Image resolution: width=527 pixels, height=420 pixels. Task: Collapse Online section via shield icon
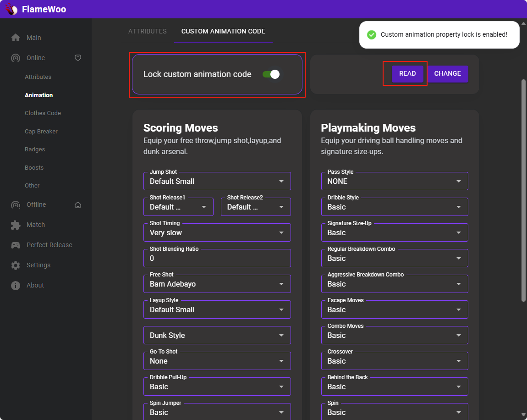click(x=77, y=58)
